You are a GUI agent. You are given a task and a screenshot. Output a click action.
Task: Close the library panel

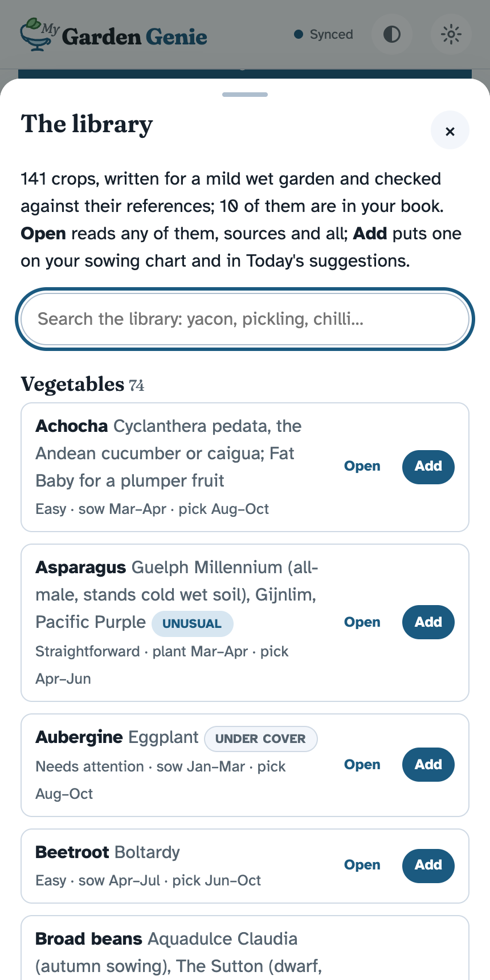click(x=450, y=130)
